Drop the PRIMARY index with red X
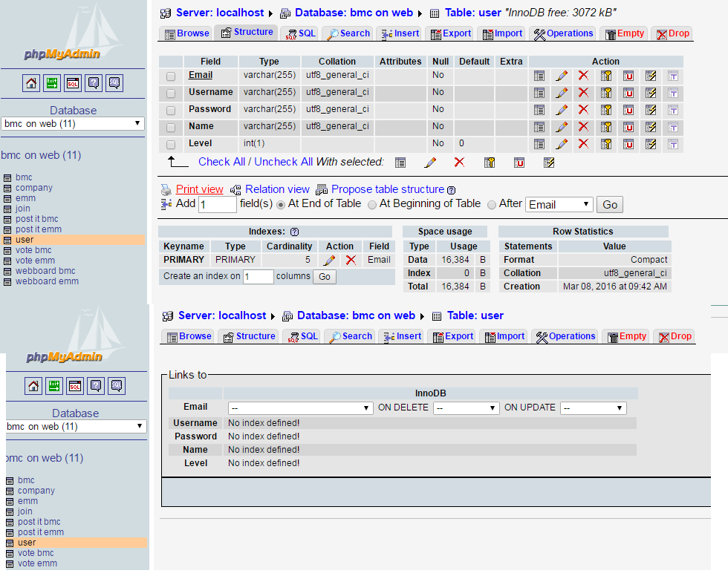This screenshot has width=728, height=576. (351, 260)
